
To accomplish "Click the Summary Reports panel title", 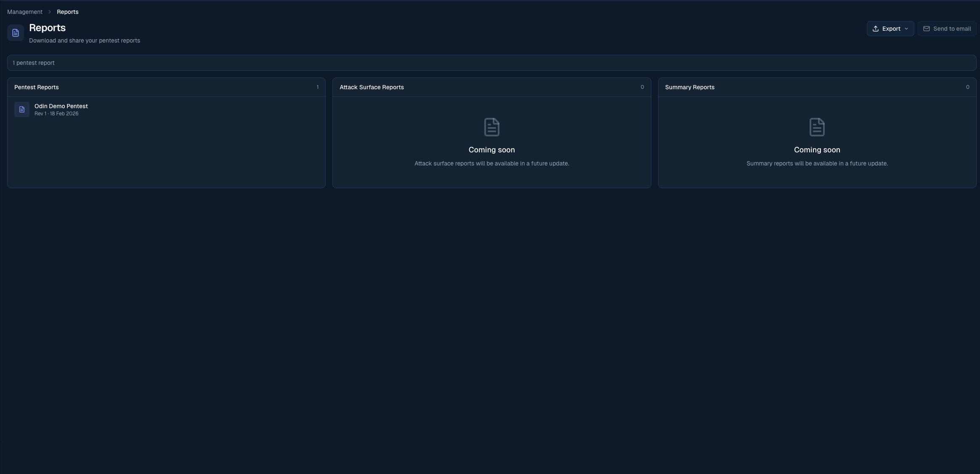I will [x=689, y=87].
